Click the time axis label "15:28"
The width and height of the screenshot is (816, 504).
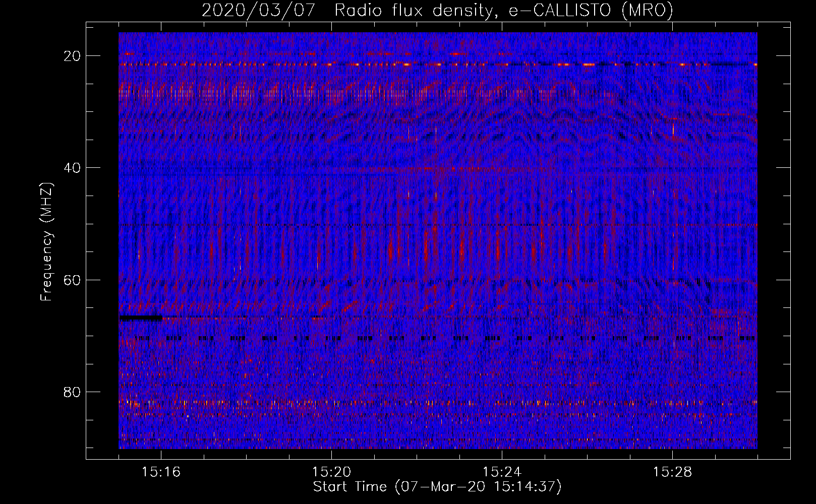point(672,472)
